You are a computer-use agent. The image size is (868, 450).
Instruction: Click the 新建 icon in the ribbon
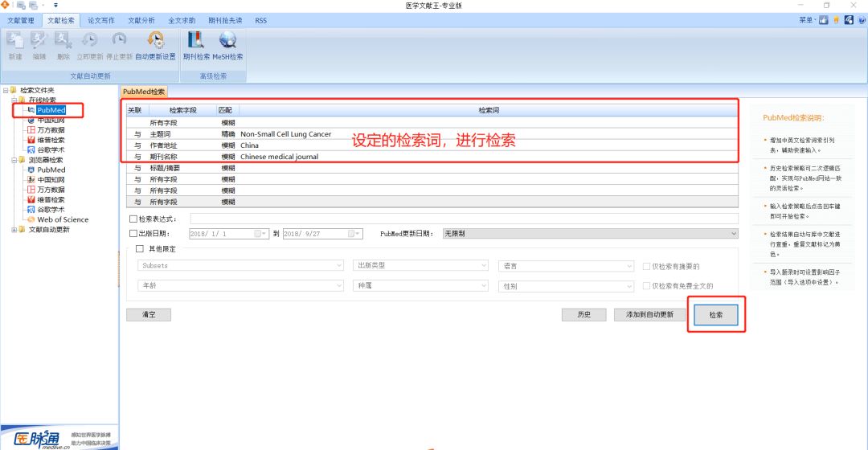[x=15, y=40]
